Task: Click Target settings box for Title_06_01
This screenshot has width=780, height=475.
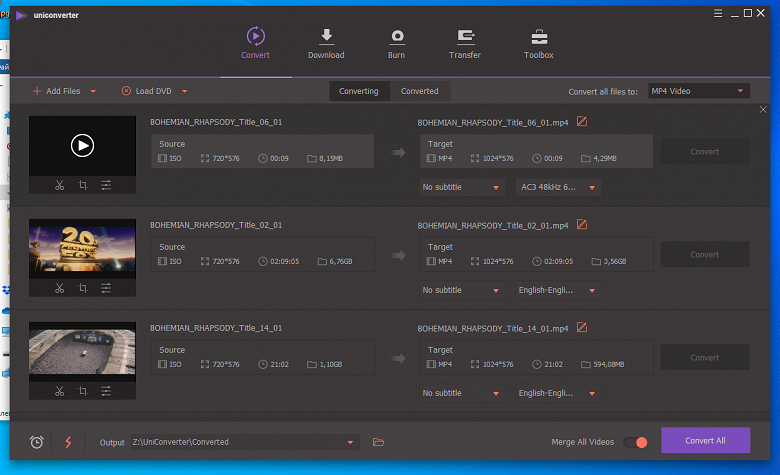Action: [536, 151]
